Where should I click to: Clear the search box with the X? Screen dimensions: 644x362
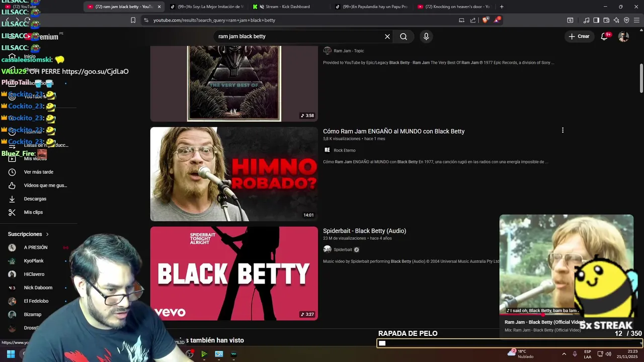387,36
